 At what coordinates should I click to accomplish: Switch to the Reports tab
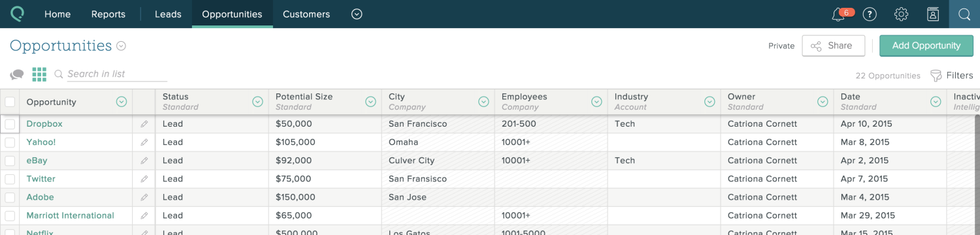click(108, 14)
